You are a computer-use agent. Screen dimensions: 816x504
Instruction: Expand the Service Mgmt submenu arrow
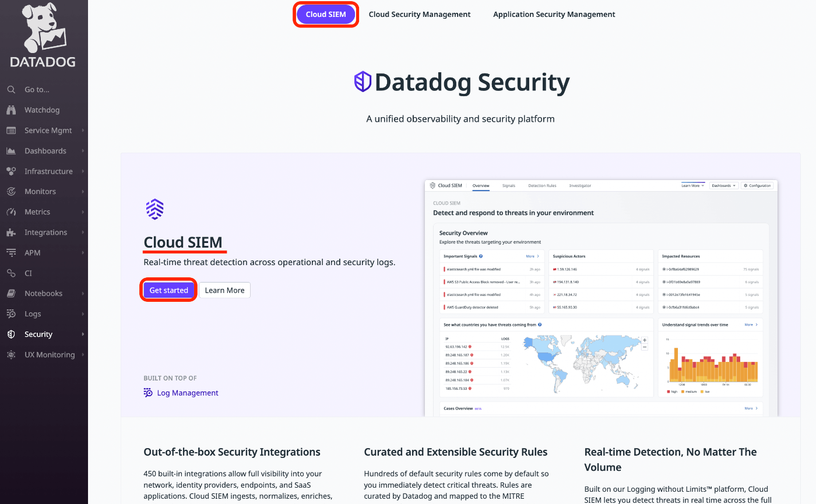pyautogui.click(x=83, y=131)
